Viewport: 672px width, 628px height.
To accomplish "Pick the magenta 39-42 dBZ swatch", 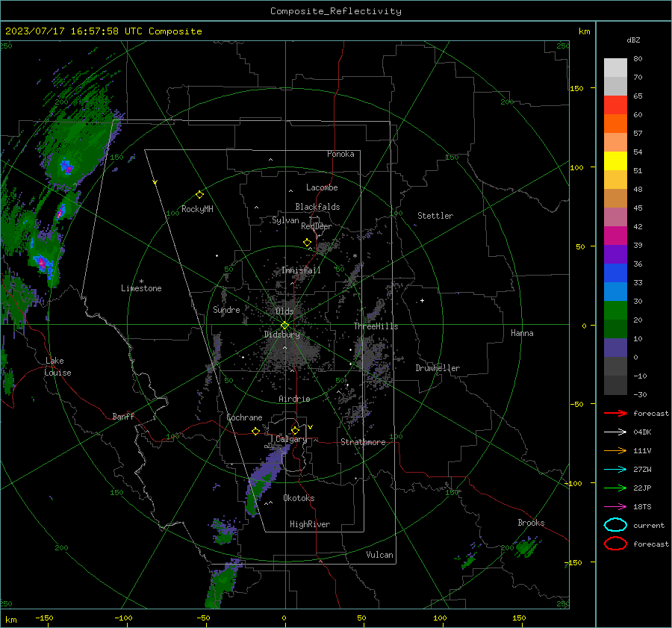I will coord(615,236).
